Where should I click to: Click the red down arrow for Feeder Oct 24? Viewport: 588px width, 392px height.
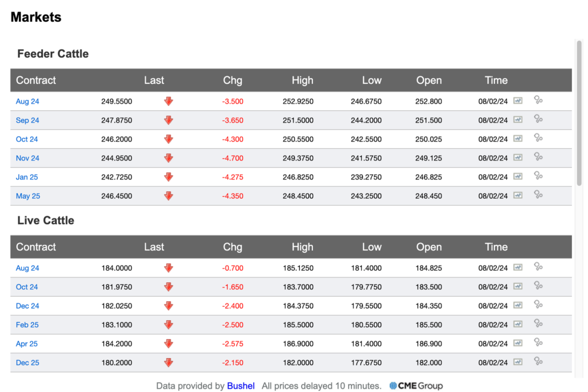[x=168, y=139]
